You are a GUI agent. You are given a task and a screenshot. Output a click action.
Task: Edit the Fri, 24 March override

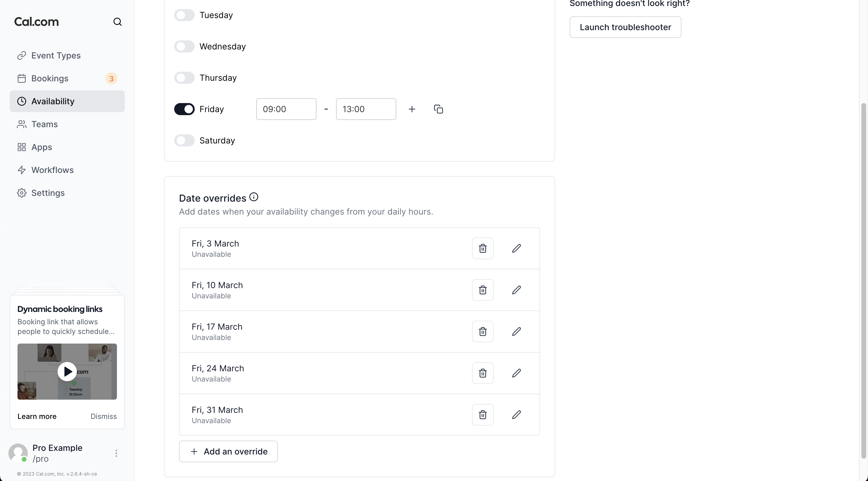click(x=516, y=373)
